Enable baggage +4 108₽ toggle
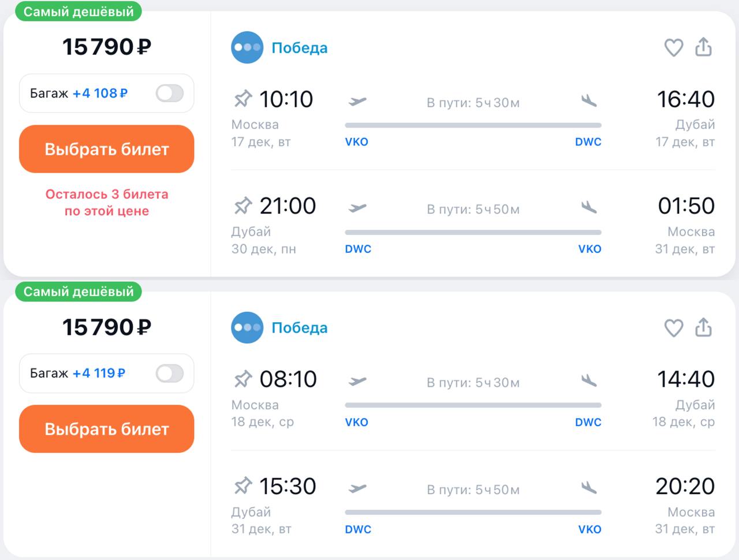The image size is (739, 560). click(170, 93)
